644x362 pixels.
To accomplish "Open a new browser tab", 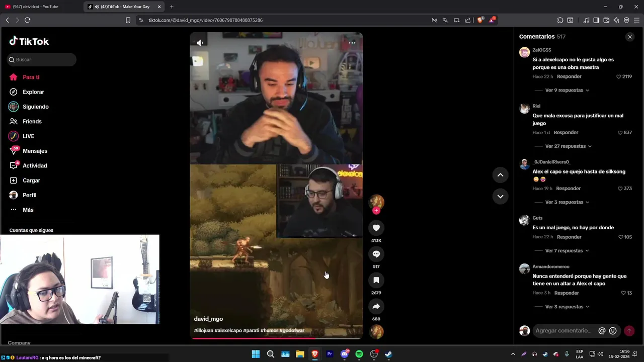I will pos(172,7).
